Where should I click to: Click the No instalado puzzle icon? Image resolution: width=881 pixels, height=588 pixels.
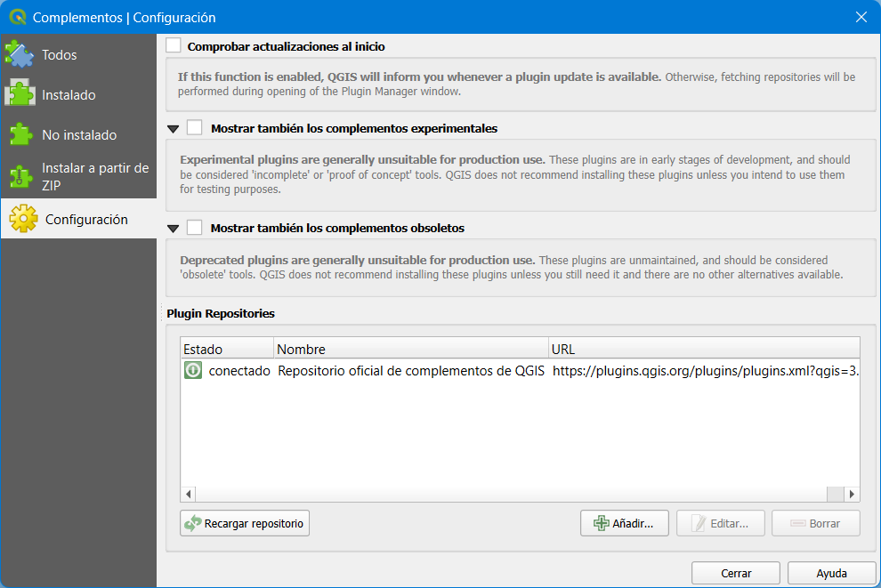pyautogui.click(x=20, y=135)
